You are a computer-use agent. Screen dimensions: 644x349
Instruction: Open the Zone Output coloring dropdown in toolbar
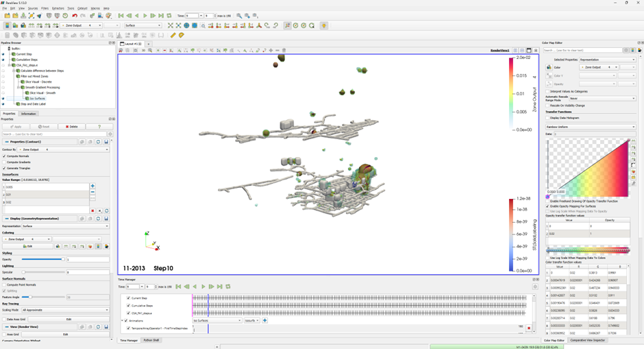[81, 25]
